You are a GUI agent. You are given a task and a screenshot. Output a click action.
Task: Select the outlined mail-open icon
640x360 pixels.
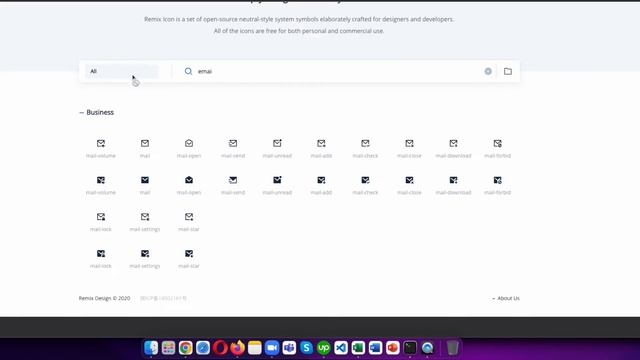[x=189, y=143]
